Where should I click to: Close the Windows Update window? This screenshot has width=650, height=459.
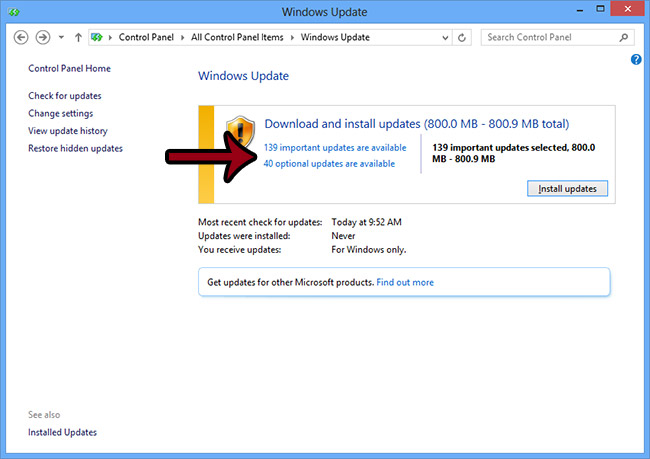[x=628, y=9]
